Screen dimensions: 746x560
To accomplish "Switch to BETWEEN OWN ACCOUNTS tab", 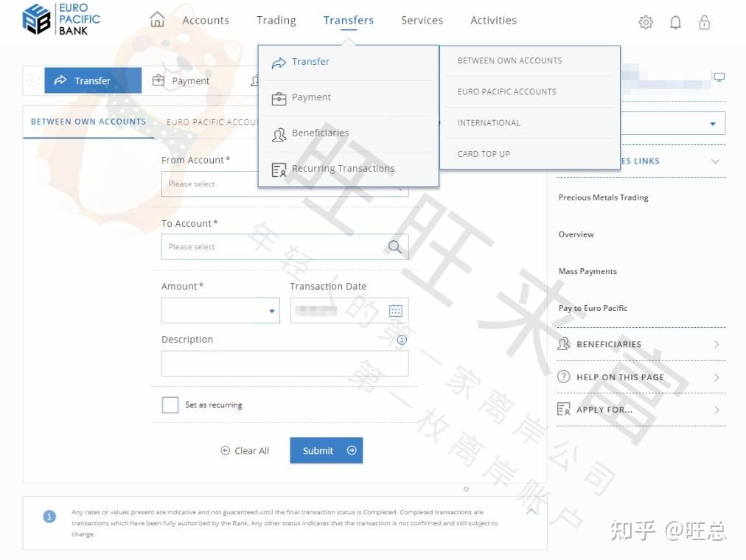I will click(88, 122).
